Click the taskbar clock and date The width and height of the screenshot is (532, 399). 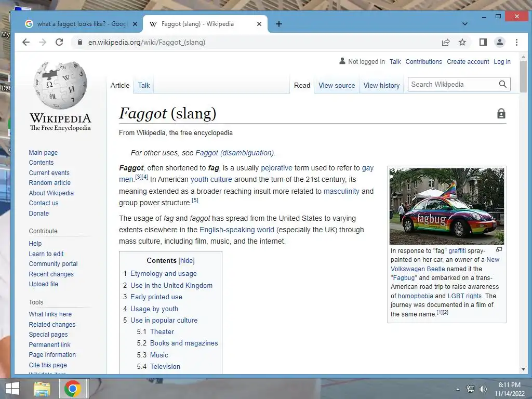[509, 389]
